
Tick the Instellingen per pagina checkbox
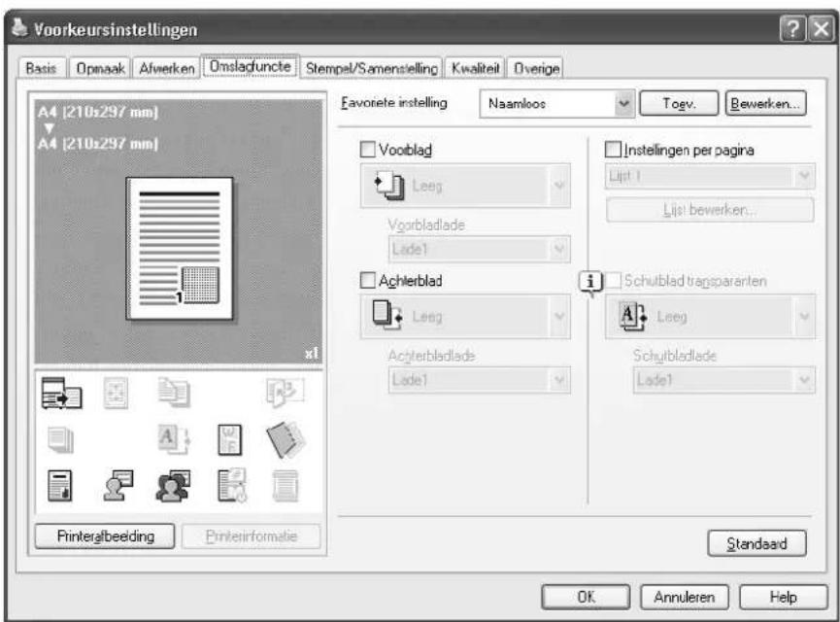(613, 149)
